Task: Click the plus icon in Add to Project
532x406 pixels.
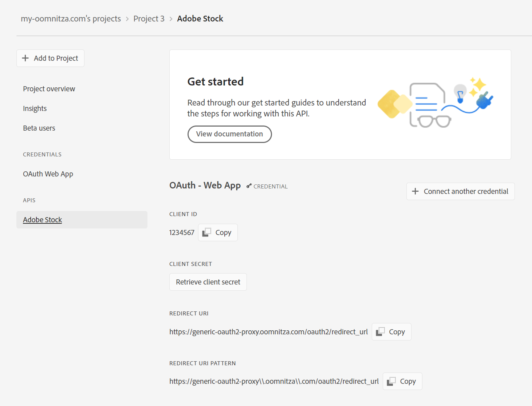Action: (x=25, y=58)
